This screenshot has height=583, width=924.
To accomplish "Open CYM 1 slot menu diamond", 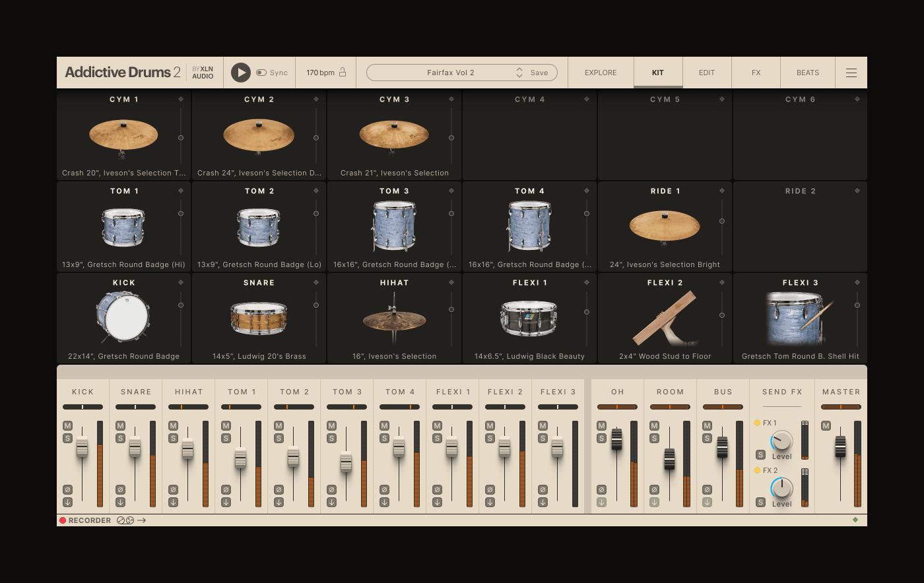I will point(181,99).
